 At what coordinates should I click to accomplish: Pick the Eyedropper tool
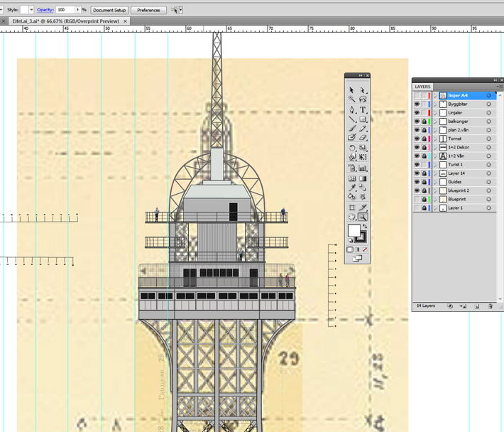352,188
